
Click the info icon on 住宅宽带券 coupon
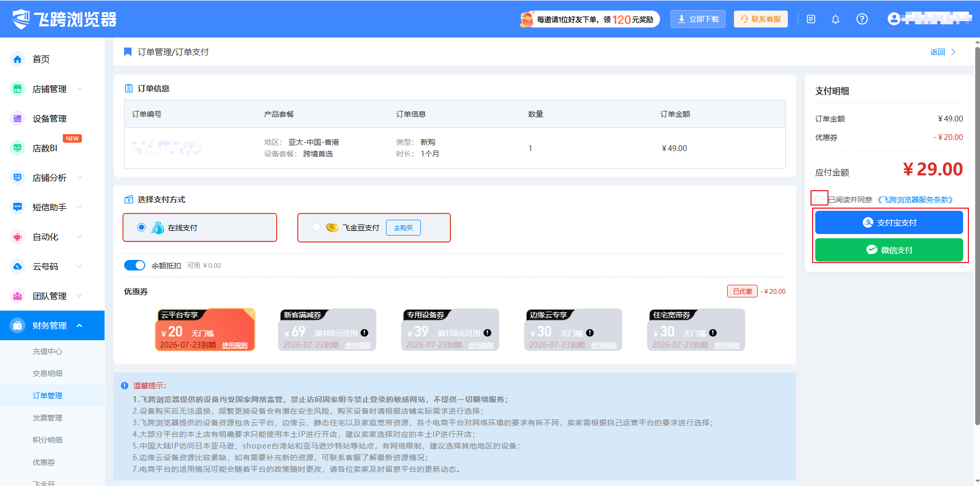point(713,333)
